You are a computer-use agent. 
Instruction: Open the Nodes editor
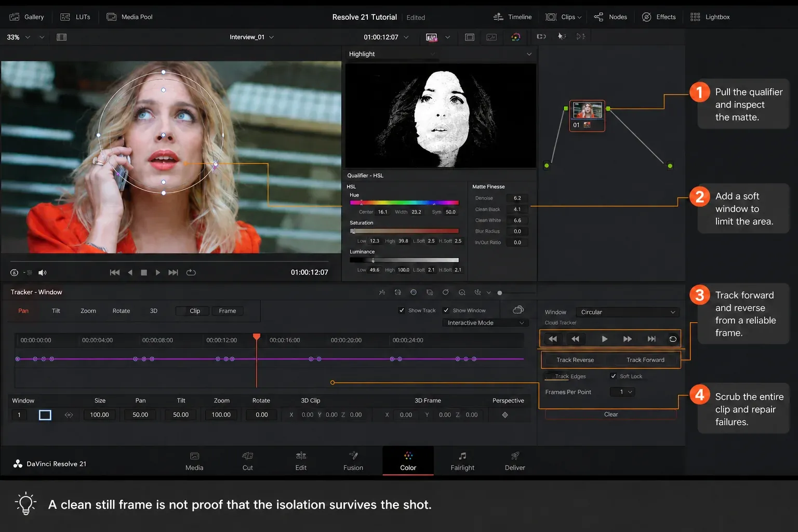point(610,17)
